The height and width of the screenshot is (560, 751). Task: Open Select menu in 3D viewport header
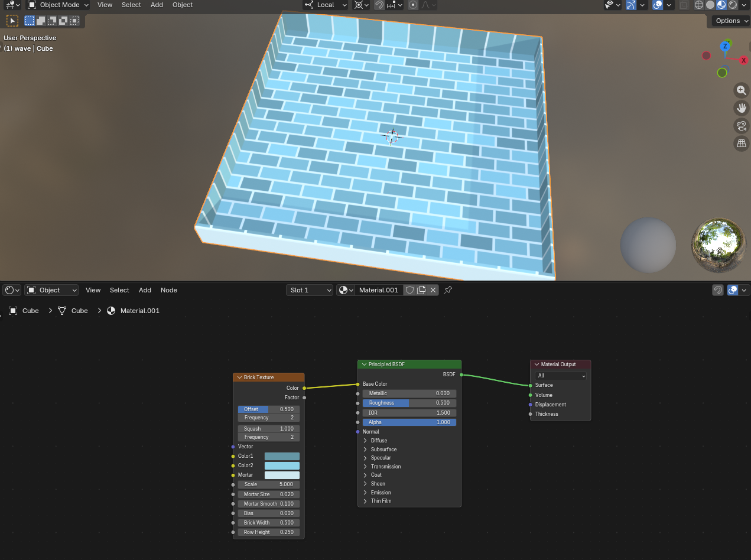(x=131, y=5)
